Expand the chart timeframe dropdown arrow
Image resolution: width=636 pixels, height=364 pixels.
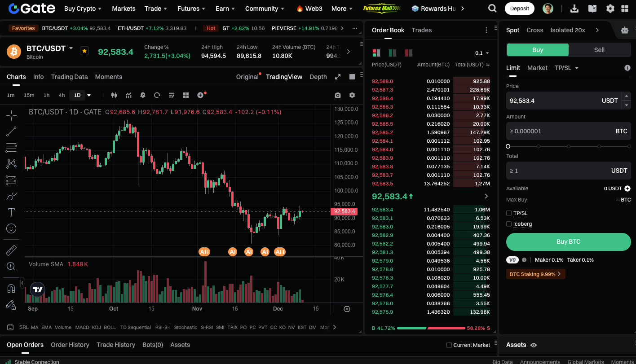click(89, 95)
